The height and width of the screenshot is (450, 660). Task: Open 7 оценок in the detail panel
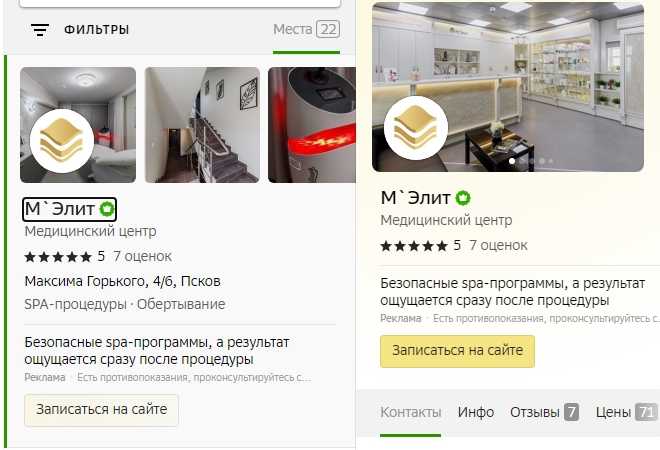tap(498, 245)
